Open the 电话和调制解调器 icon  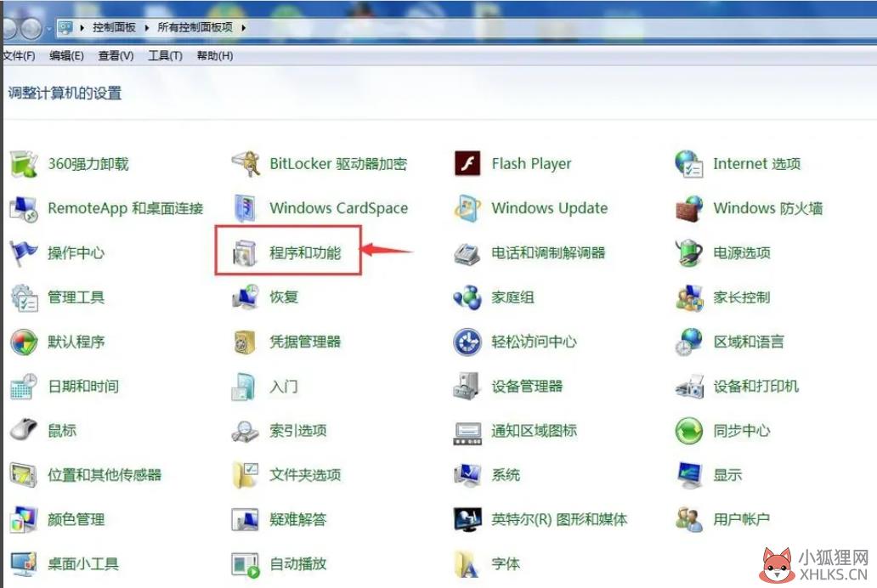click(x=467, y=253)
